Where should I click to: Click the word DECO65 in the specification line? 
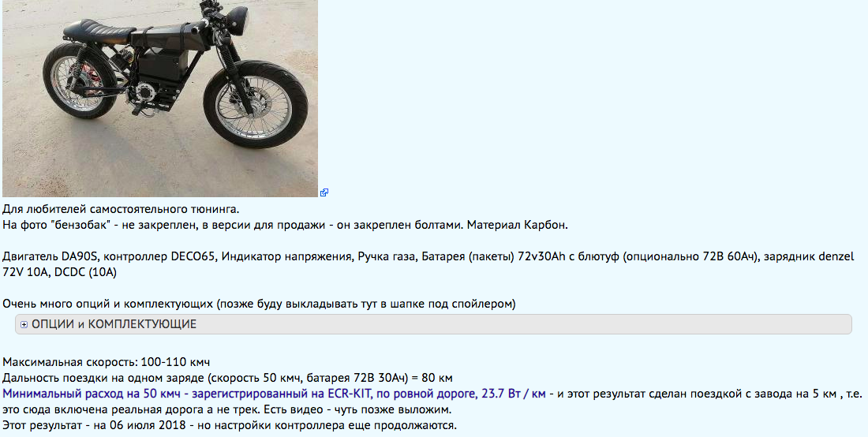[x=192, y=257]
